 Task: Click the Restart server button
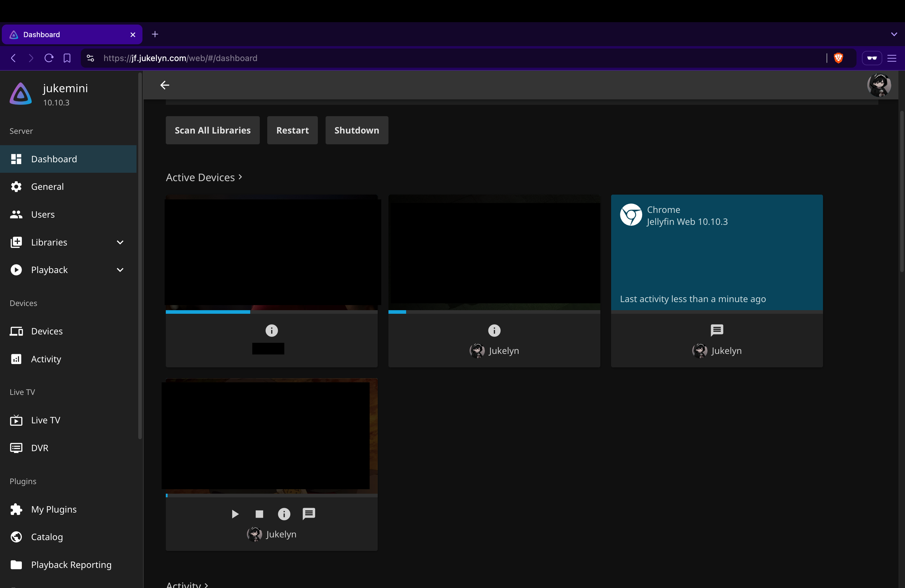click(292, 131)
